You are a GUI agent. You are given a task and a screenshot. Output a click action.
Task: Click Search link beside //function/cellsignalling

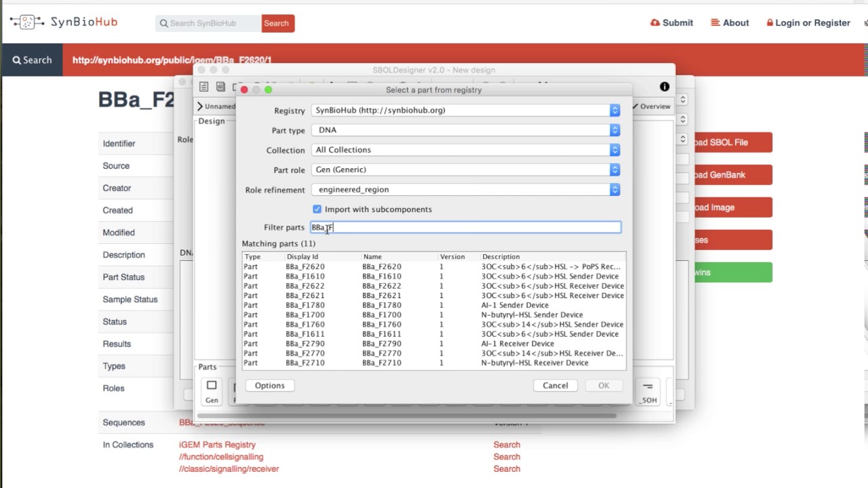(507, 457)
